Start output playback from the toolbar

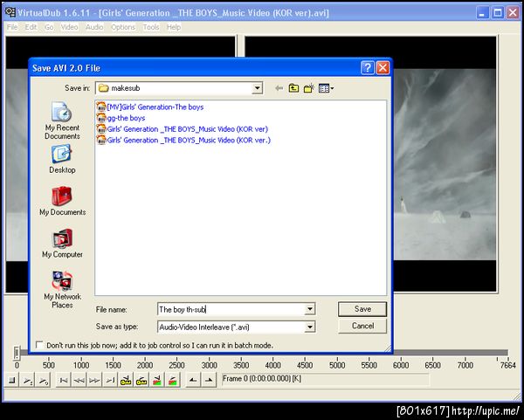[43, 380]
